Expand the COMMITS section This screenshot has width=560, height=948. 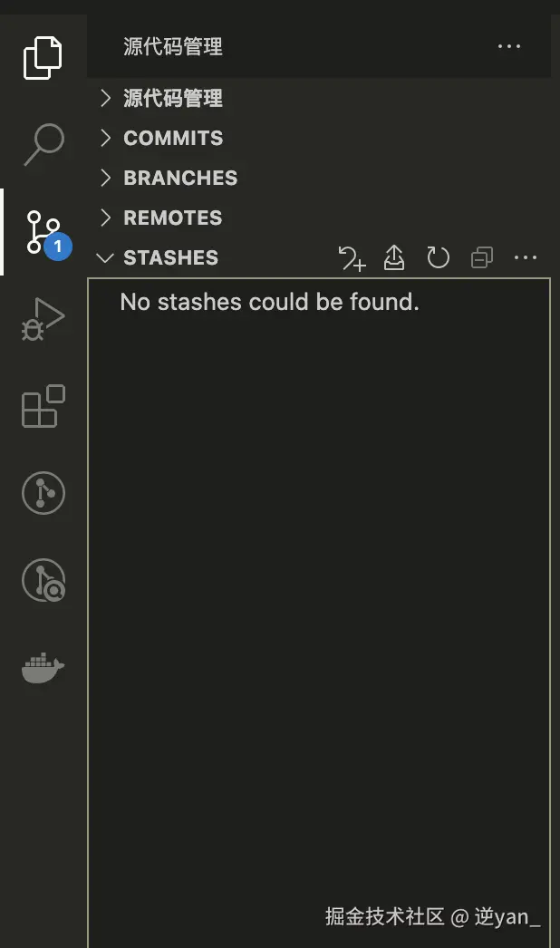coord(106,138)
